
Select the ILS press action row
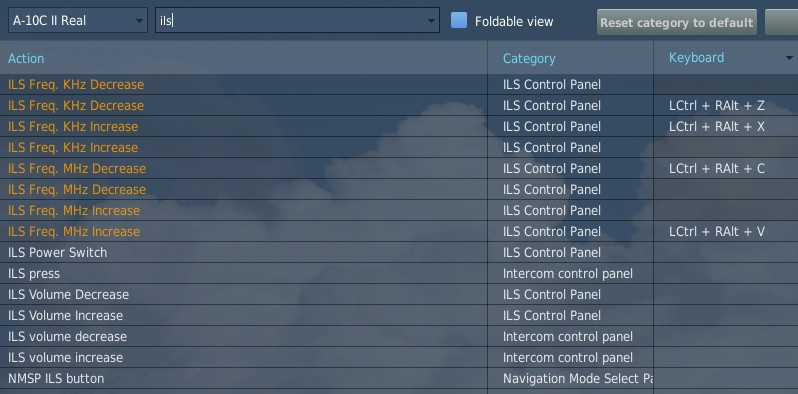pyautogui.click(x=244, y=273)
